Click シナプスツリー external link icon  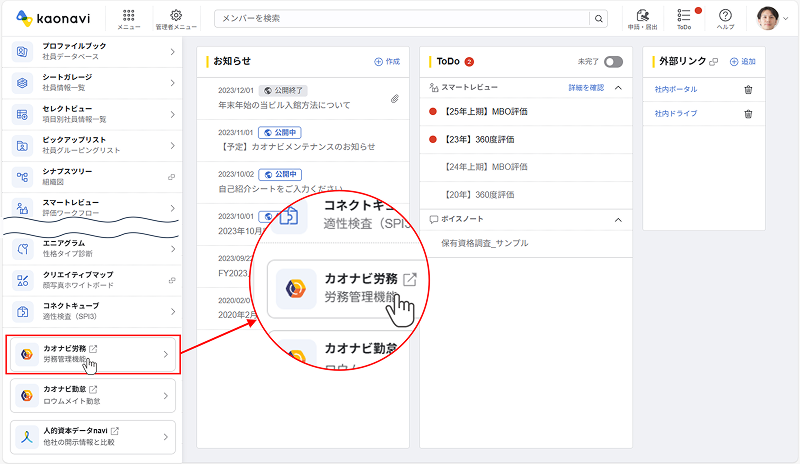[x=172, y=177]
